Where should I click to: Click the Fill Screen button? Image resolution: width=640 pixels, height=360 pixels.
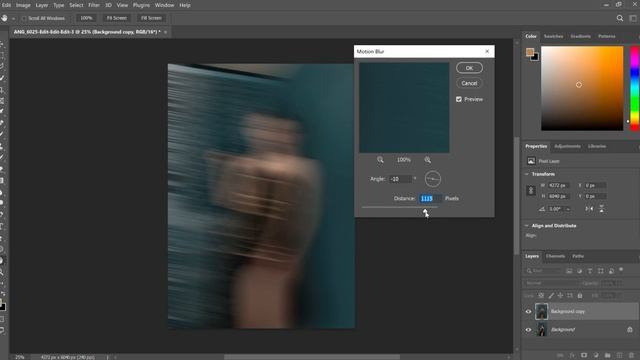(x=151, y=18)
